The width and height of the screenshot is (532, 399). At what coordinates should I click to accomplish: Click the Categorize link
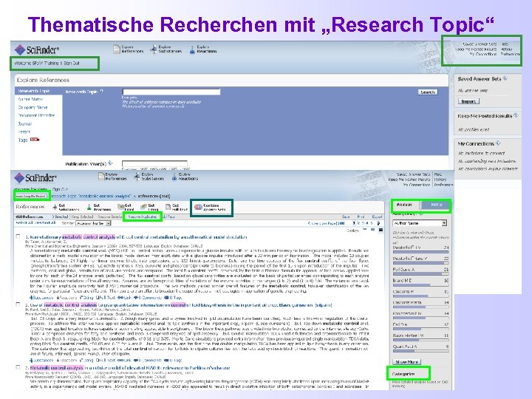click(403, 374)
